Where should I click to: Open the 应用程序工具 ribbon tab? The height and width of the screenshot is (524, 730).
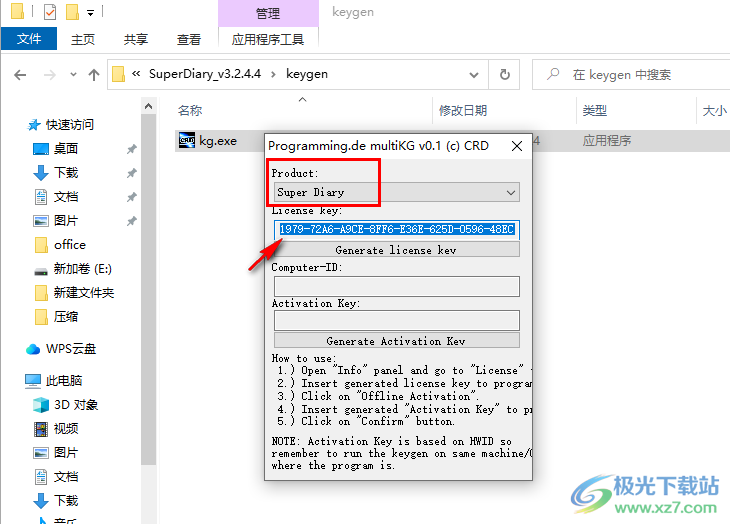click(268, 39)
